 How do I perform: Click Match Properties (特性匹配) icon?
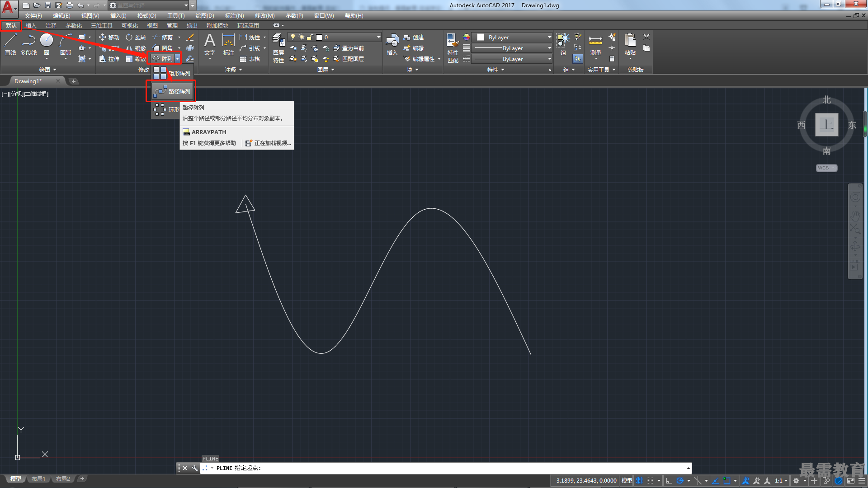pos(453,48)
